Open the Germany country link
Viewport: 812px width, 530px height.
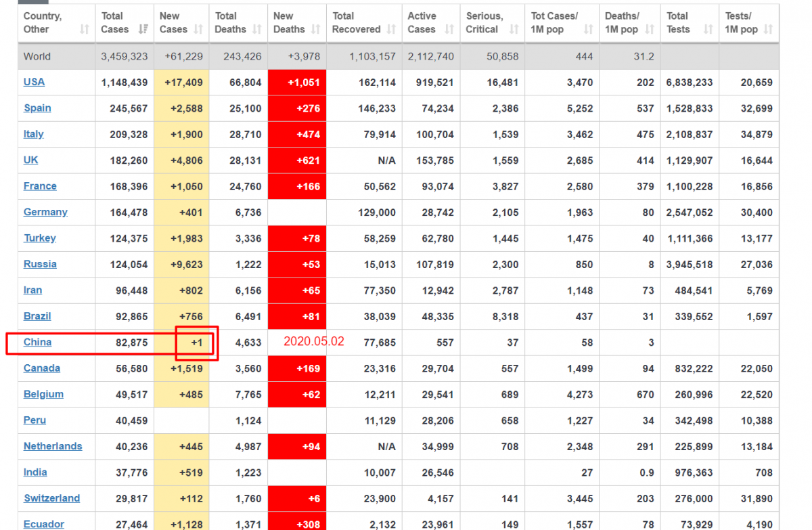pyautogui.click(x=45, y=212)
